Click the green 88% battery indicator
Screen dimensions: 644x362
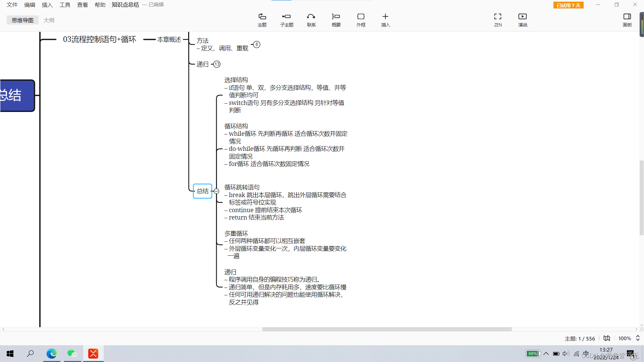(533, 354)
